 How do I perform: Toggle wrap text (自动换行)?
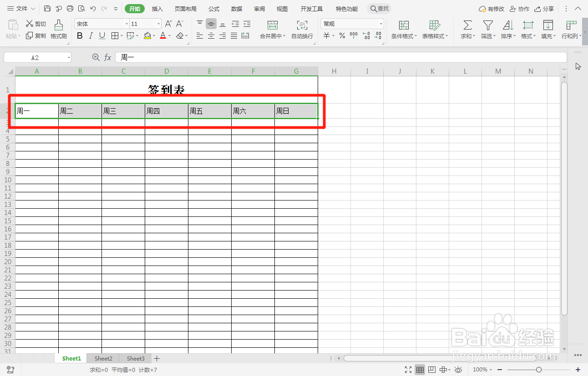(302, 30)
